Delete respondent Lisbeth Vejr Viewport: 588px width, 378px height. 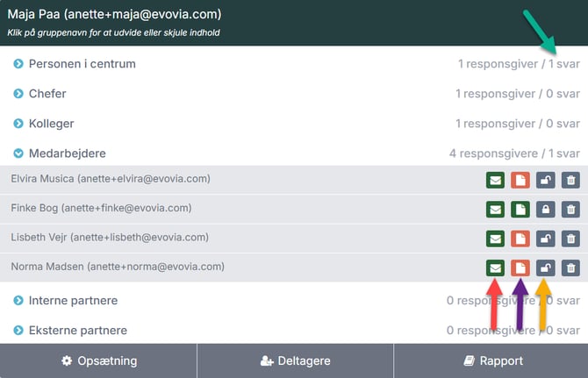tap(570, 239)
